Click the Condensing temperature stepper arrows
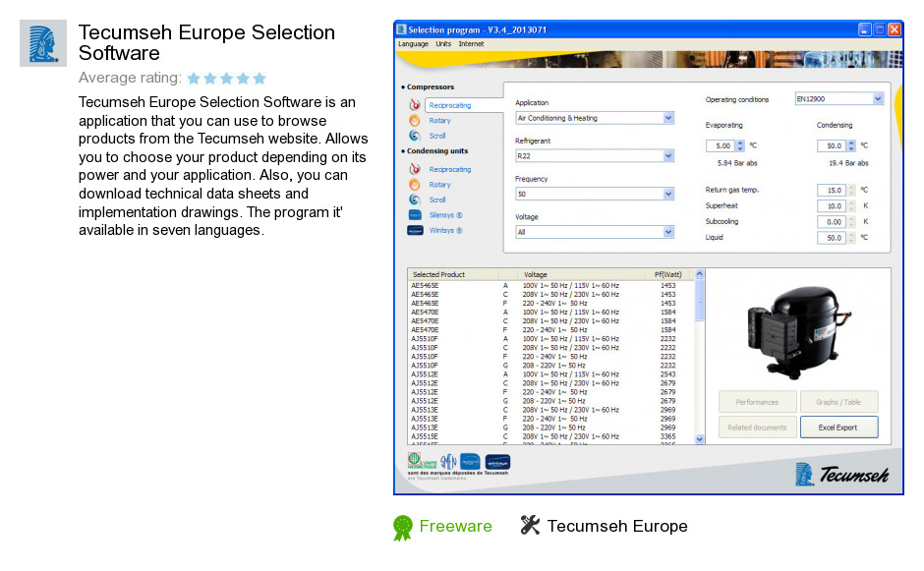Image resolution: width=924 pixels, height=571 pixels. tap(851, 145)
